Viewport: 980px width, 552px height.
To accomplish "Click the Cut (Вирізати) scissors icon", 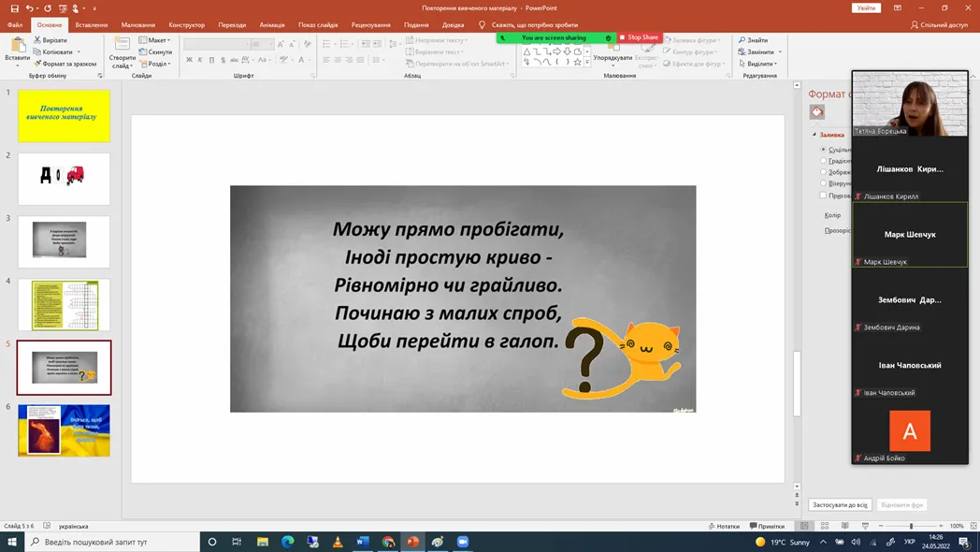I will (37, 40).
